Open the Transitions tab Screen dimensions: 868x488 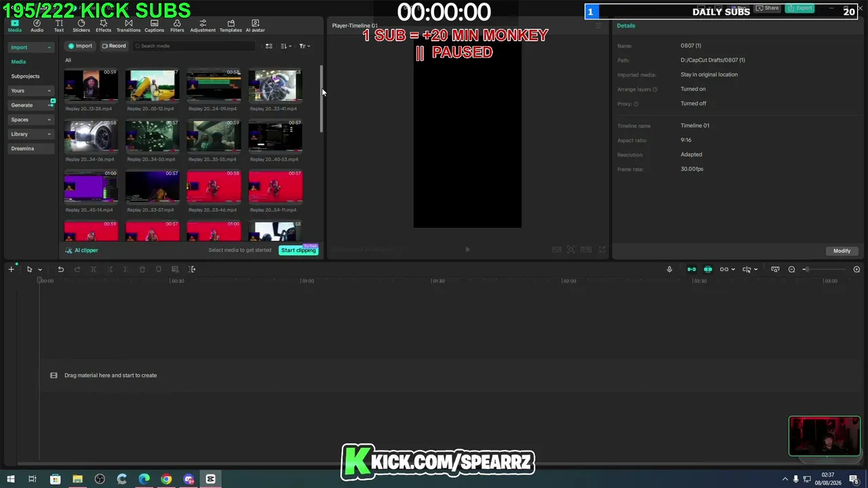(x=128, y=26)
